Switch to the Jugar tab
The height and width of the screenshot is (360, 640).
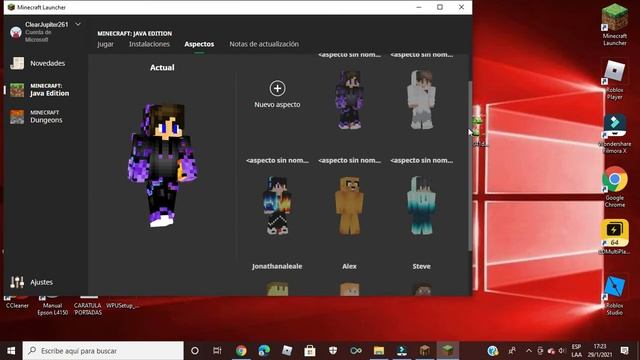pos(105,44)
